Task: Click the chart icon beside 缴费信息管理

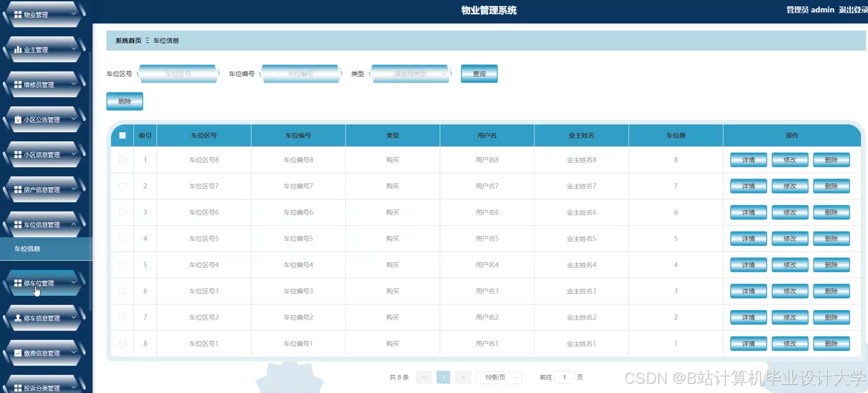Action: 18,353
